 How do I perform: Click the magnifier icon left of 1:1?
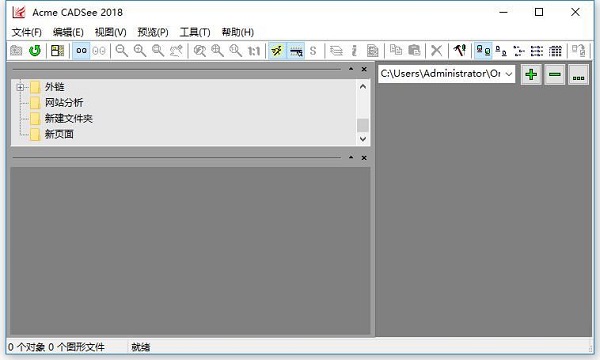(235, 50)
